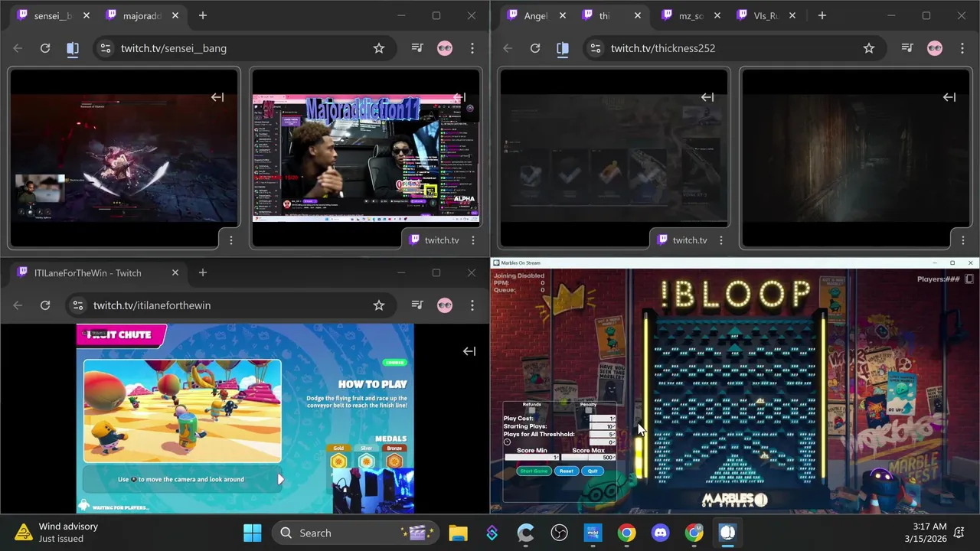Go back in the sensei__bang window
The image size is (980, 551).
(x=18, y=48)
